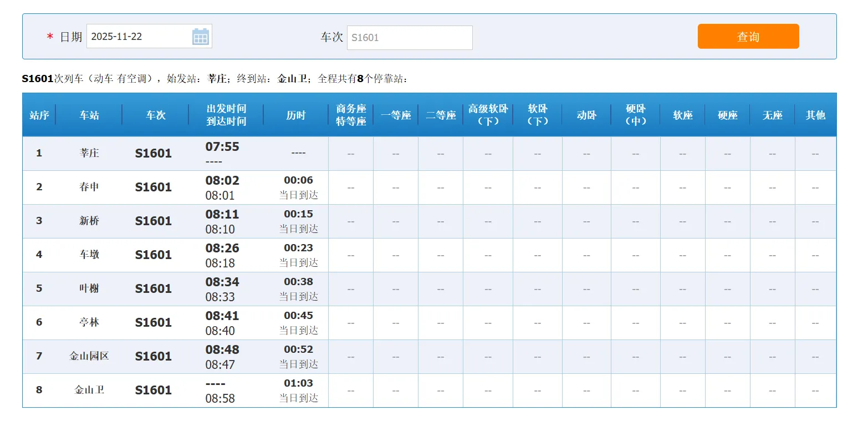
Task: Select the 金山园区 station entry
Action: (89, 356)
